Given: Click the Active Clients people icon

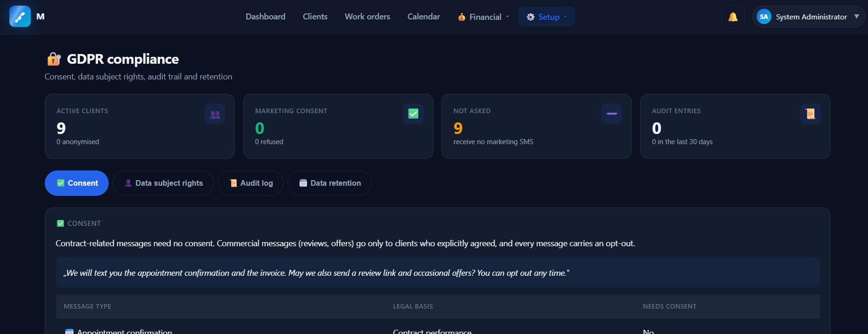Looking at the screenshot, I should pyautogui.click(x=215, y=114).
